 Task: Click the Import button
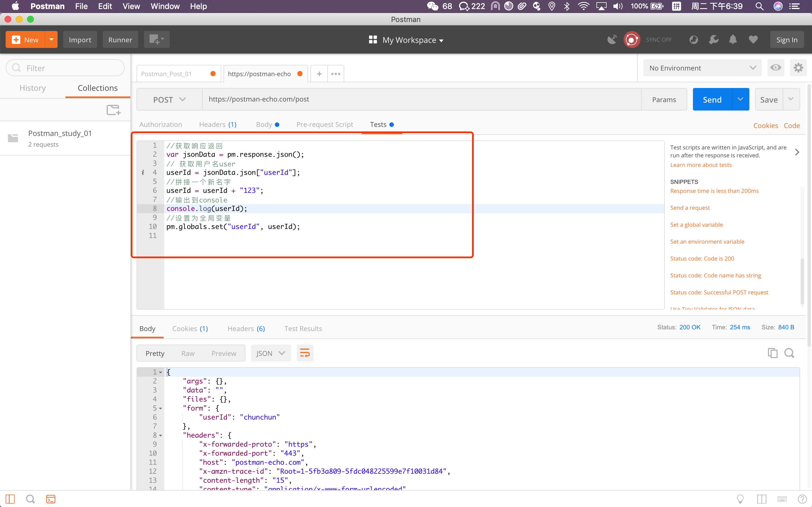(80, 39)
